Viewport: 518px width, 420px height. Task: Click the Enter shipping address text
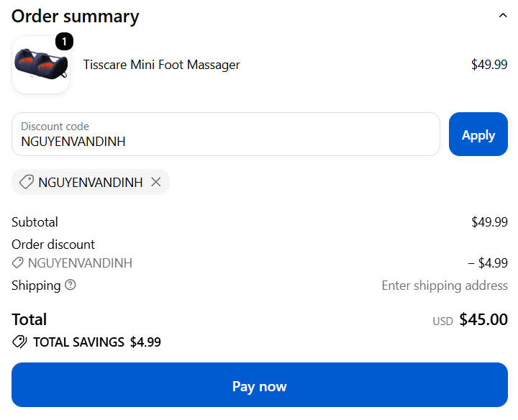445,286
